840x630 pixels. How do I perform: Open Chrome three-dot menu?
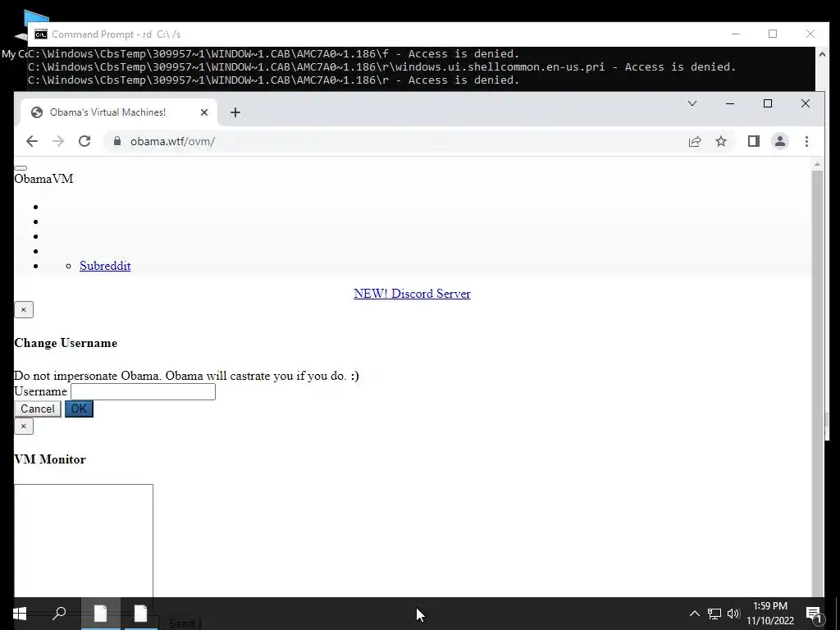(807, 141)
